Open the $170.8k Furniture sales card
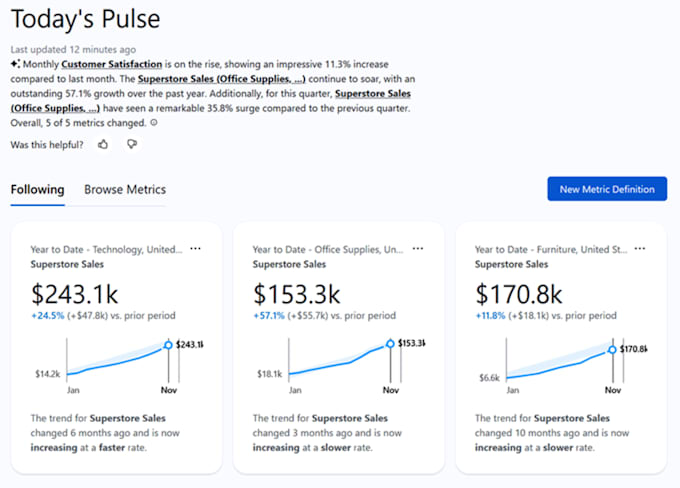The width and height of the screenshot is (680, 488). coord(519,294)
